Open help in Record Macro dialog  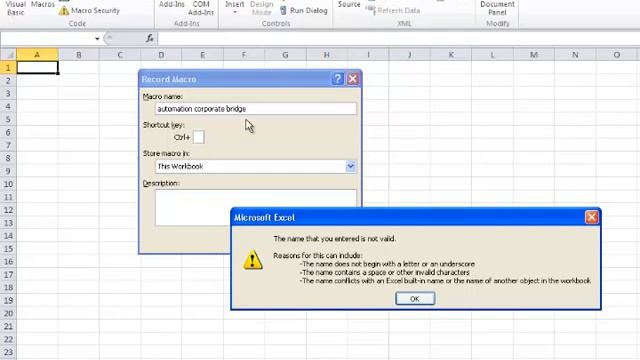pyautogui.click(x=338, y=79)
